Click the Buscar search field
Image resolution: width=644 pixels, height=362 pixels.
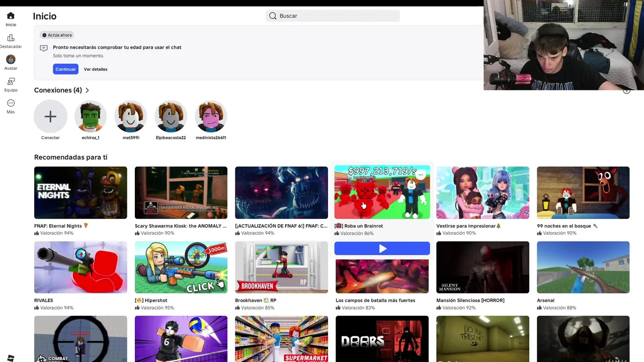coord(333,16)
